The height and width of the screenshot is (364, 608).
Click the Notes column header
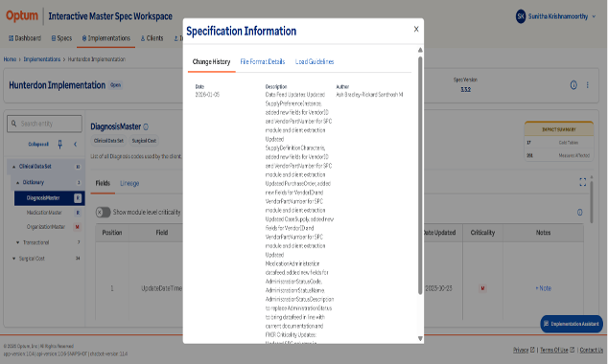point(543,233)
